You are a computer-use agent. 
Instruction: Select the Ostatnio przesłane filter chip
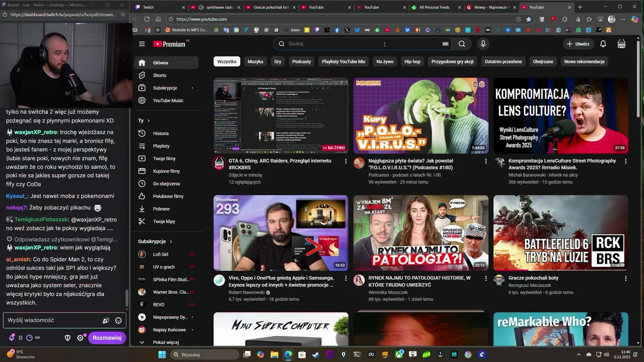(503, 61)
